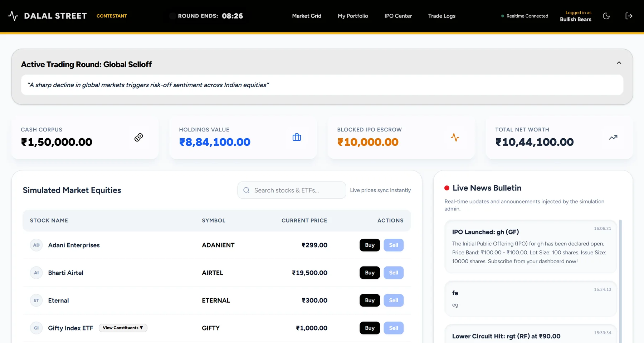Buy Eternal stock

[x=370, y=300]
